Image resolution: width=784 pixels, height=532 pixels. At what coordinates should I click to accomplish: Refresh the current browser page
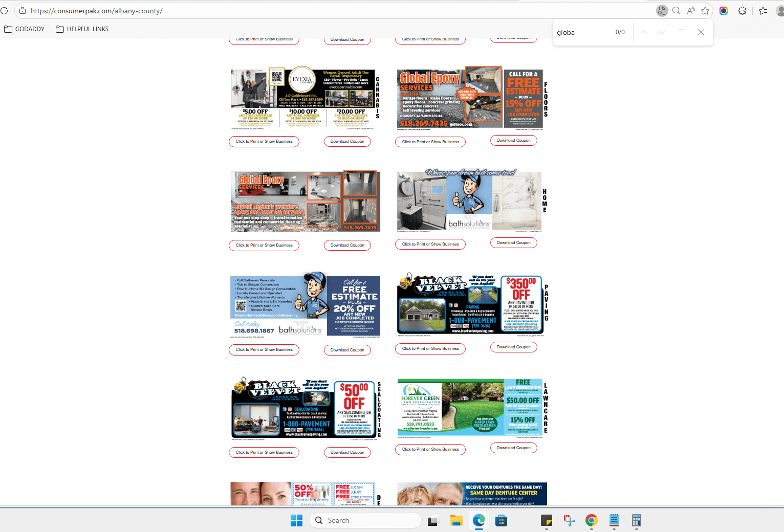point(4,11)
